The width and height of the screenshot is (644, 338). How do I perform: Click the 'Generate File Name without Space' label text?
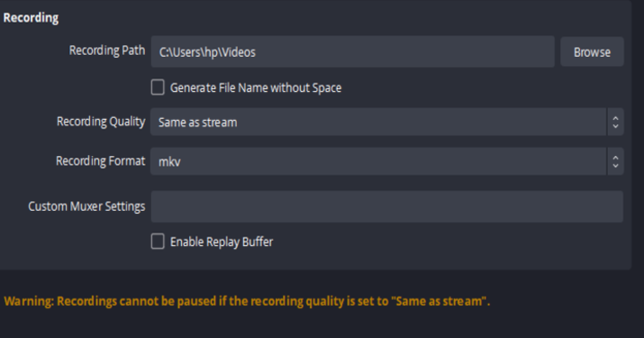(256, 87)
